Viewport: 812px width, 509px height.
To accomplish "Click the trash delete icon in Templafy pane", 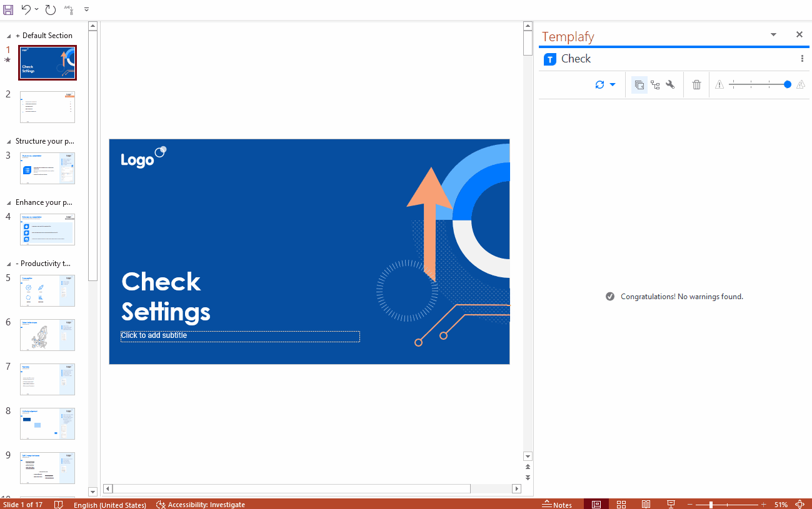I will 696,84.
